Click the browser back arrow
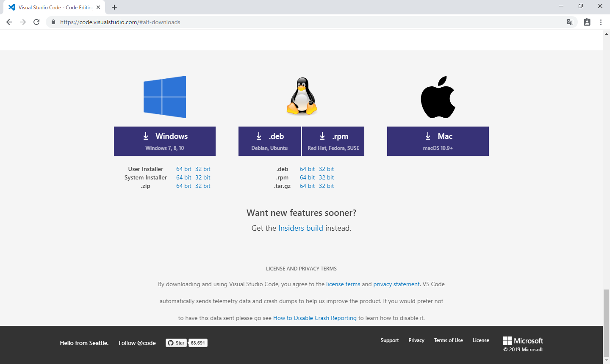The width and height of the screenshot is (610, 364). (x=9, y=22)
